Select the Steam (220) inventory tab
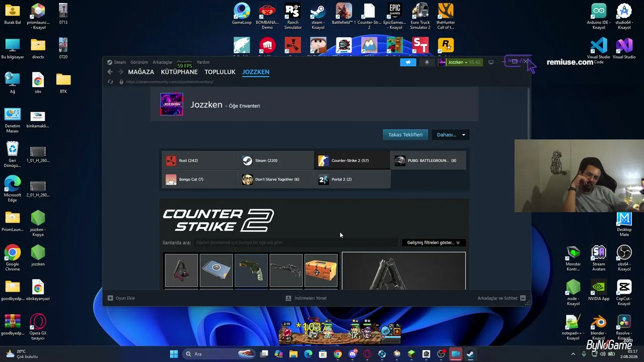The image size is (644, 362). 276,160
